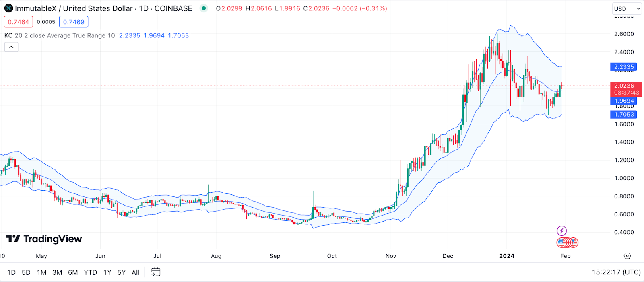Click the 2024 label on time axis
This screenshot has width=644, height=282.
[507, 256]
